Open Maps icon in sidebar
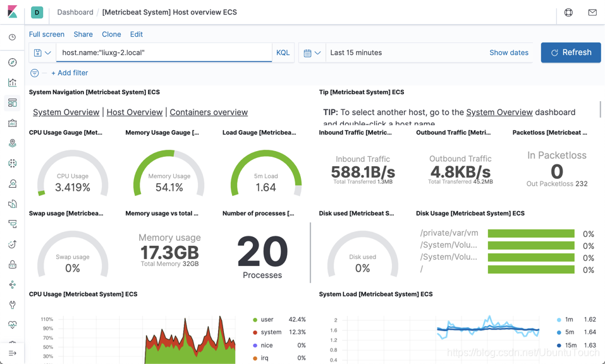605x364 pixels. pyautogui.click(x=13, y=143)
